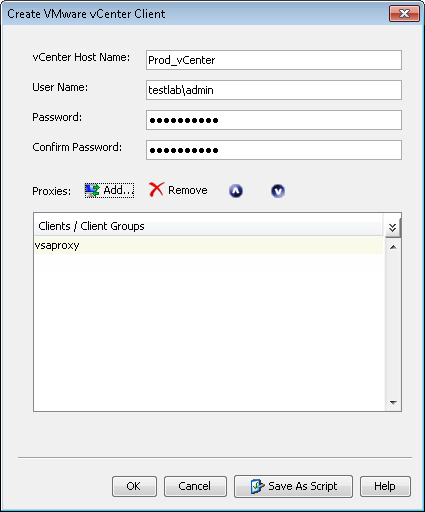Viewport: 425px width, 512px height.
Task: Click the Save As Script icon
Action: [x=257, y=486]
